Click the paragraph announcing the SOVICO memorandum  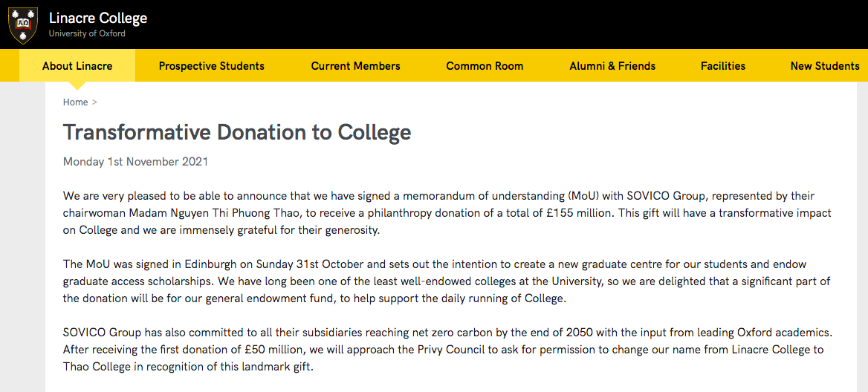(446, 213)
